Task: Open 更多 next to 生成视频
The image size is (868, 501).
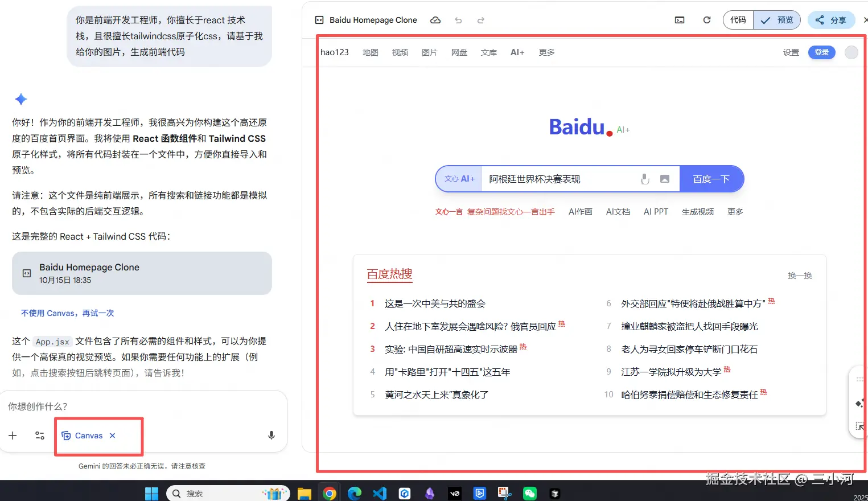Action: pos(735,212)
